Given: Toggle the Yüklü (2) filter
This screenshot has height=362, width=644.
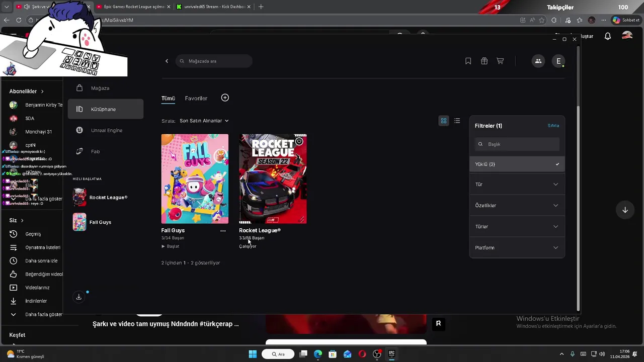Looking at the screenshot, I should [x=517, y=164].
